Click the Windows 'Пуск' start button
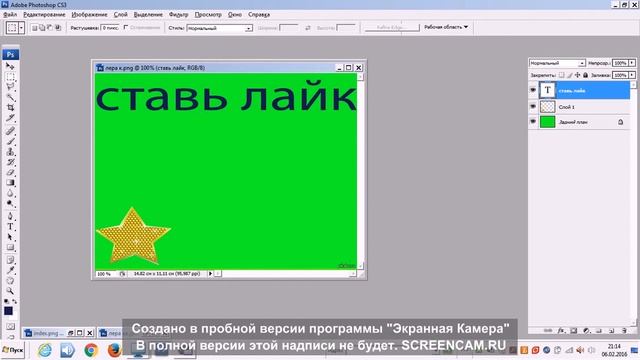640x360 pixels. [x=13, y=350]
